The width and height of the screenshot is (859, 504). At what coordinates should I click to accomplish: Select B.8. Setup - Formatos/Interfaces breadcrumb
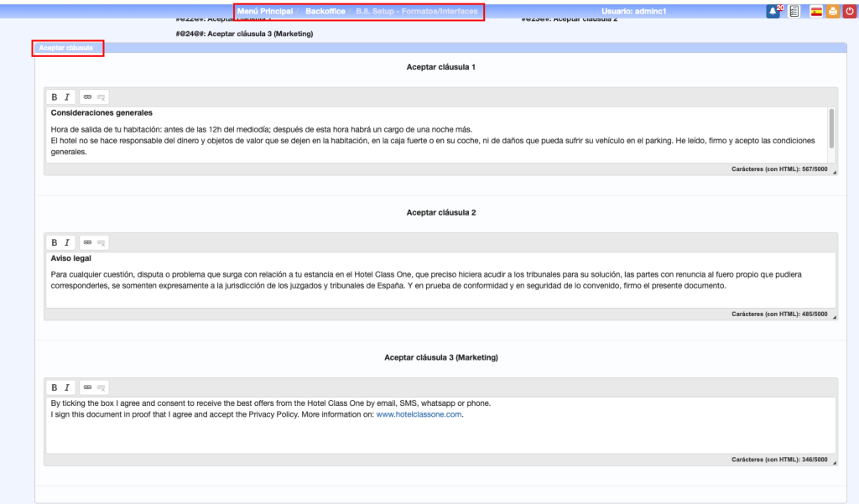point(417,12)
